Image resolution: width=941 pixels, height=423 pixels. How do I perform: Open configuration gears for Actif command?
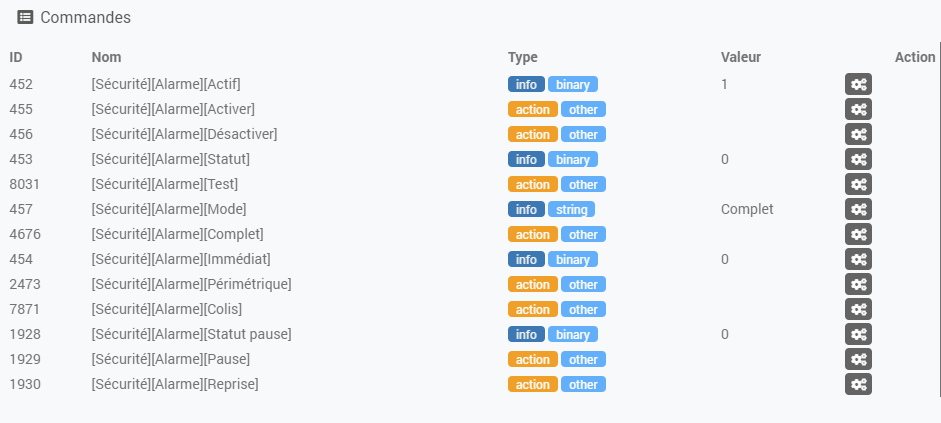(x=858, y=84)
